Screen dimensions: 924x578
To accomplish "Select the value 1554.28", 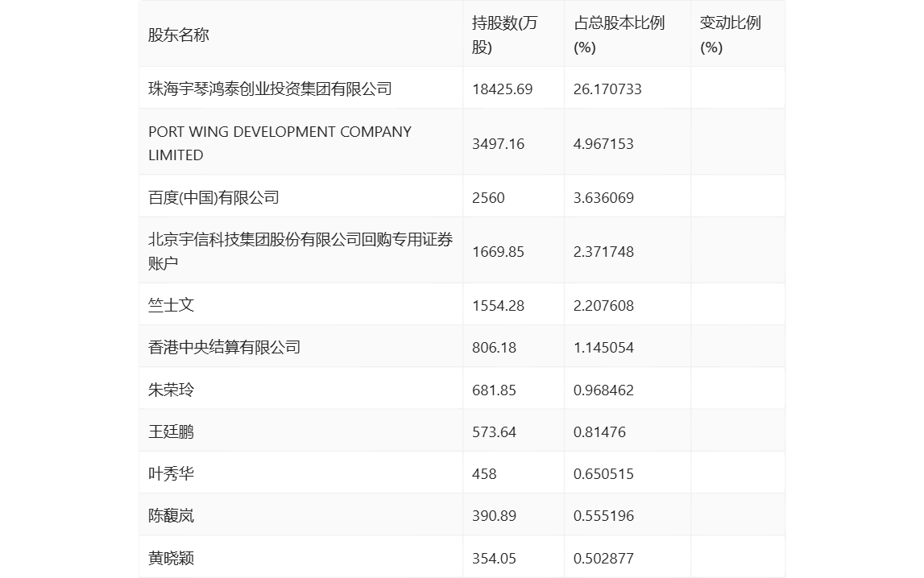I will coord(498,306).
